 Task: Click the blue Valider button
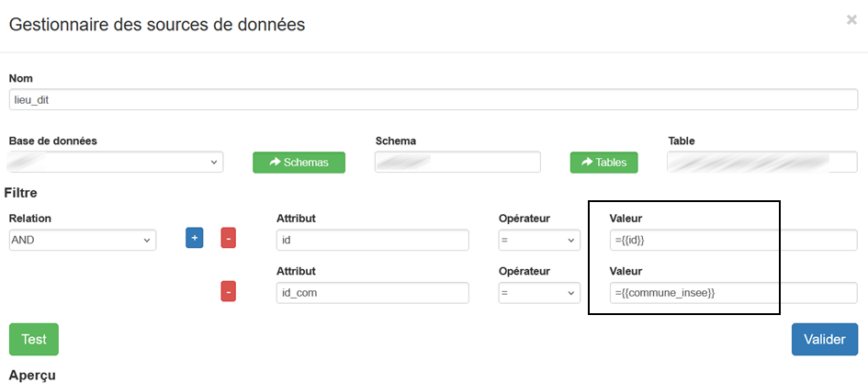[x=824, y=339]
